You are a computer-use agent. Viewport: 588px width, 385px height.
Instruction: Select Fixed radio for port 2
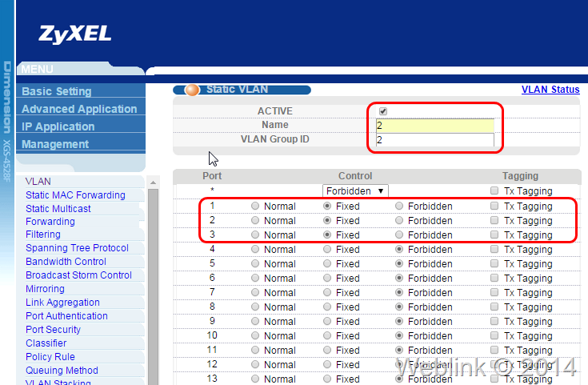coord(327,220)
